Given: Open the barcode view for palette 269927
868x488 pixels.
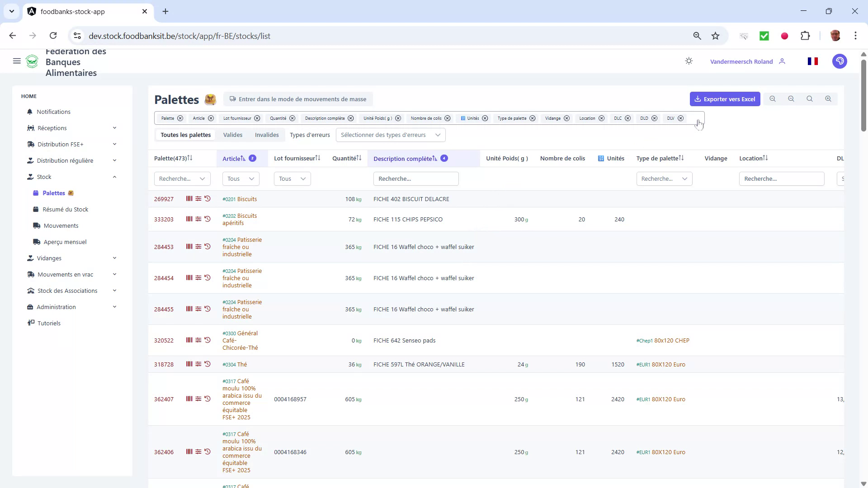Looking at the screenshot, I should (189, 199).
